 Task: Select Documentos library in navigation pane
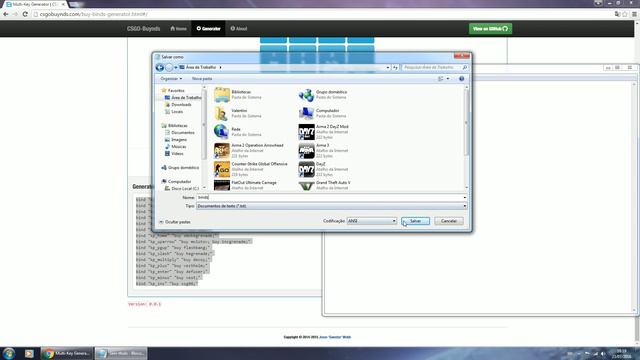click(x=182, y=133)
